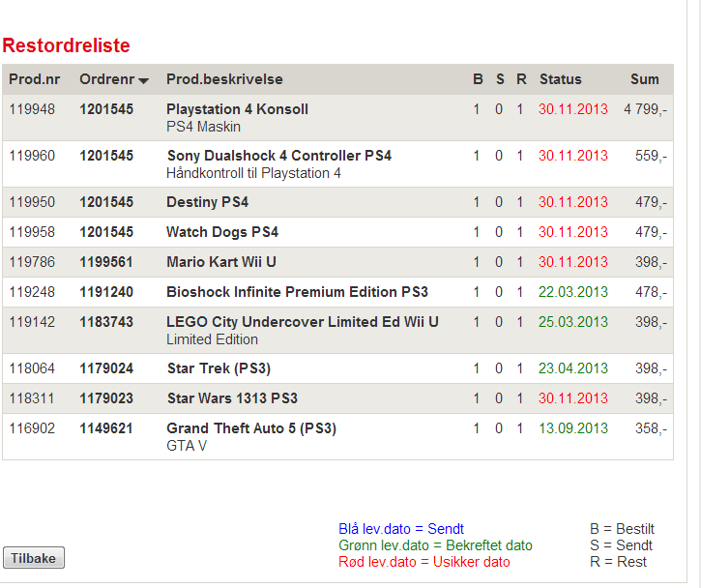Click the Sum column header
The height and width of the screenshot is (588, 701).
pos(645,79)
